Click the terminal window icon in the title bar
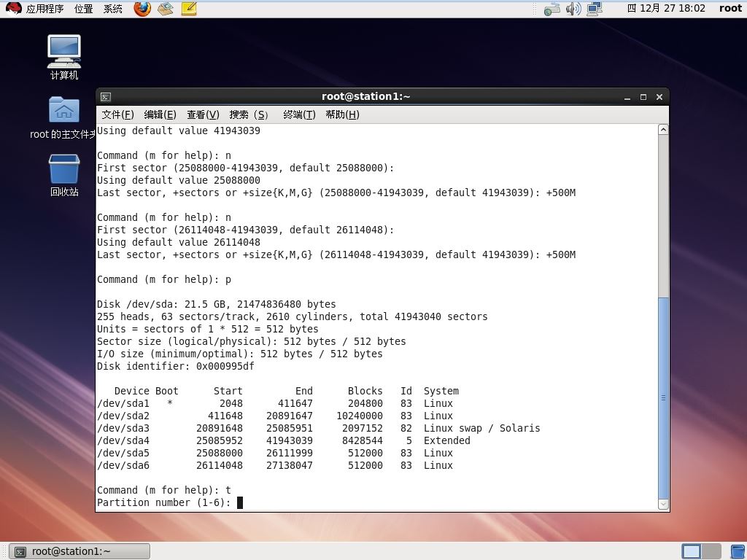 coord(106,97)
